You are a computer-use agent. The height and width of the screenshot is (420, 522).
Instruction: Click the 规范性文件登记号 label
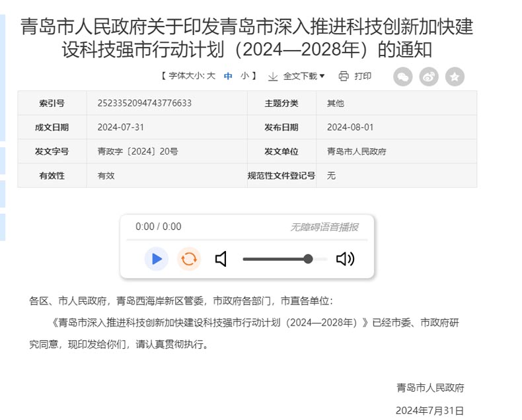point(281,176)
